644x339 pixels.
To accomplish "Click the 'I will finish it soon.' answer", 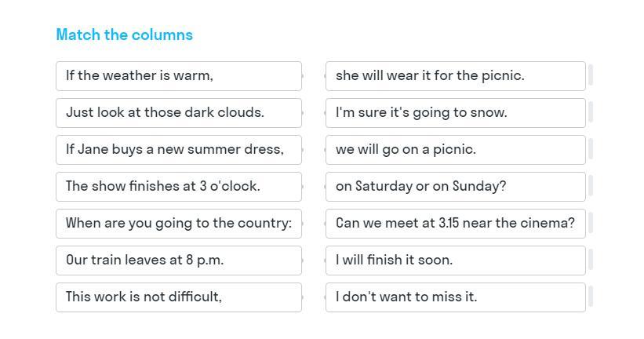I will [x=455, y=261].
